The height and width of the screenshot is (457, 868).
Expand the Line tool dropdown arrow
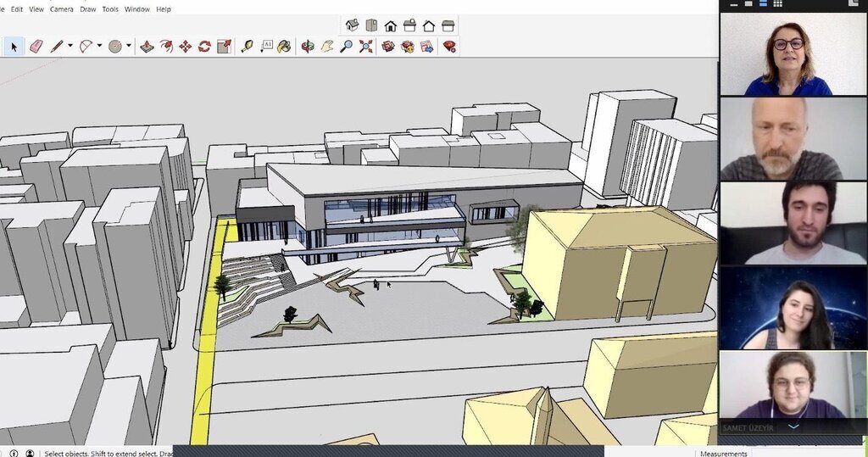coord(70,47)
